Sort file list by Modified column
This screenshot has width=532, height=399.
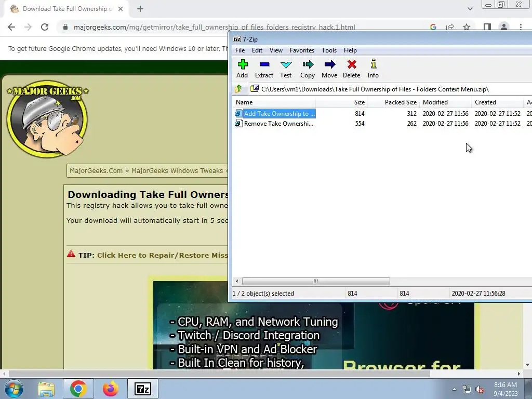click(x=445, y=102)
